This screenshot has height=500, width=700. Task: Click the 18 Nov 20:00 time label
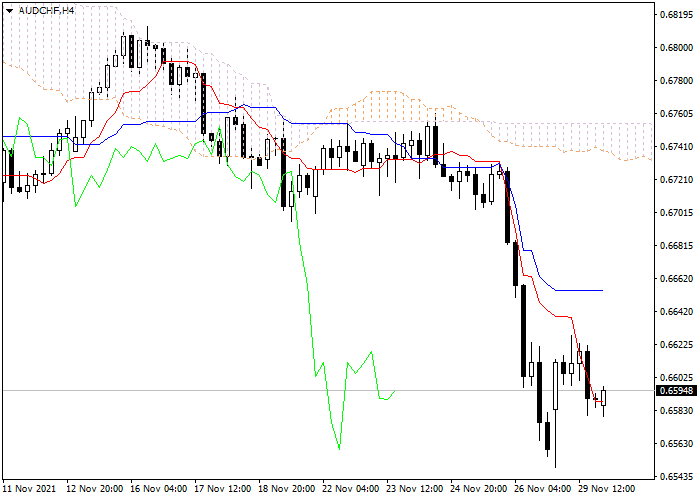point(287,489)
